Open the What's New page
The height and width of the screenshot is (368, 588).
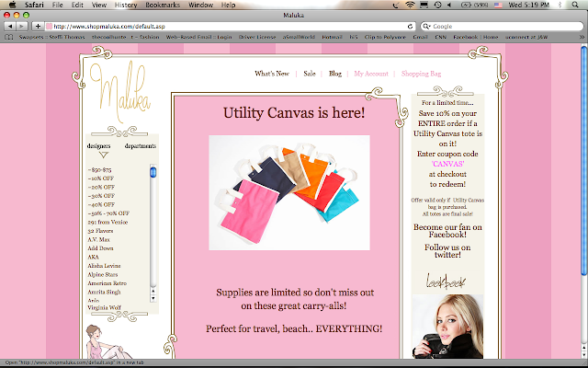tap(272, 74)
